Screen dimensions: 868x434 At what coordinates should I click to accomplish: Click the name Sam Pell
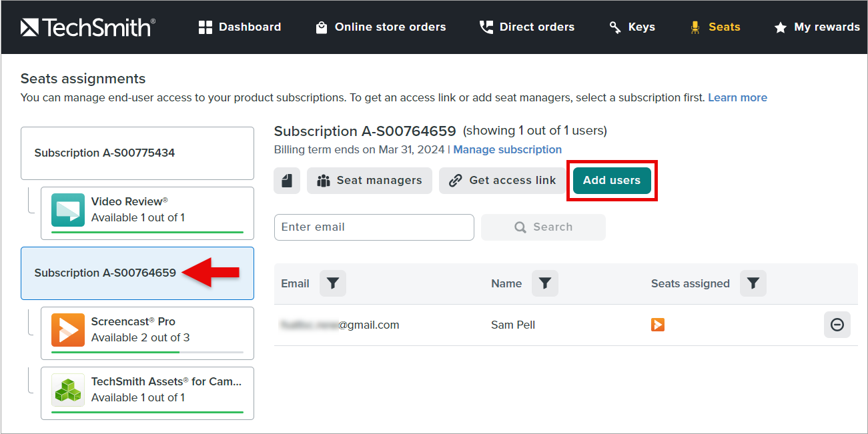coord(513,325)
